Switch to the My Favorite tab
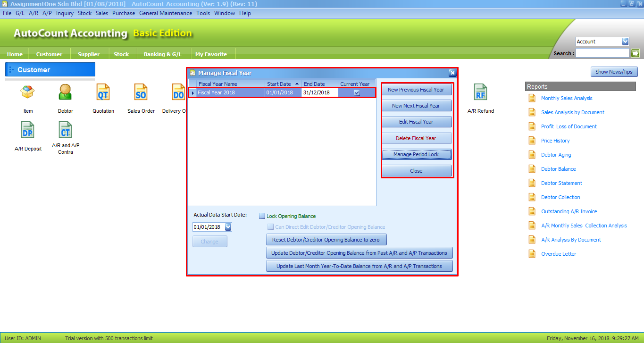 pos(211,54)
